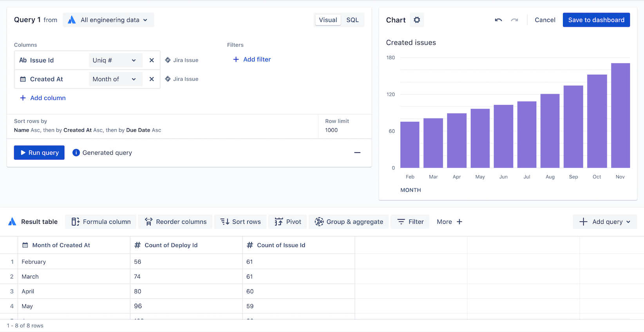Click the redo arrow icon
The image size is (644, 332).
(514, 20)
